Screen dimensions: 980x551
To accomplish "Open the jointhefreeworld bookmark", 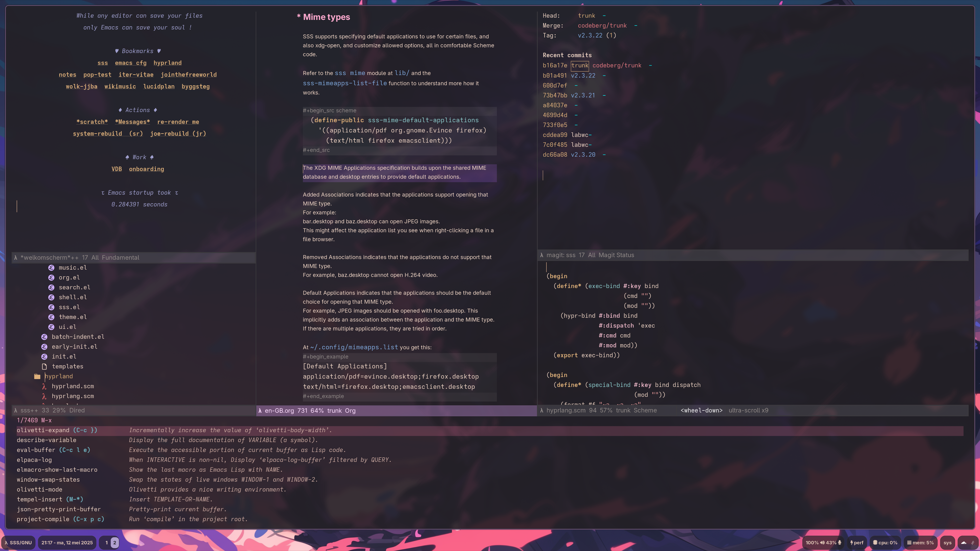I will [x=189, y=75].
